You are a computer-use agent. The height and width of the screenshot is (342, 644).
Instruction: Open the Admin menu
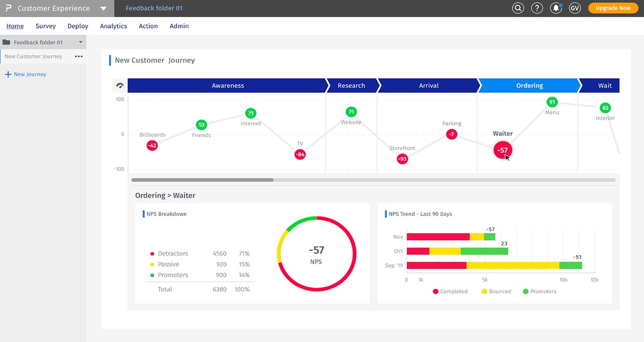click(179, 26)
